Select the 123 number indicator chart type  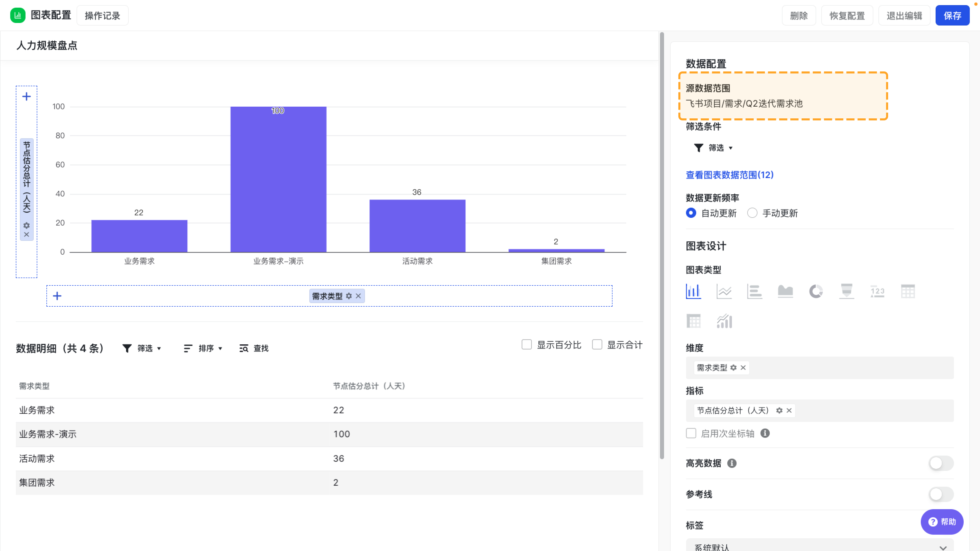(877, 292)
